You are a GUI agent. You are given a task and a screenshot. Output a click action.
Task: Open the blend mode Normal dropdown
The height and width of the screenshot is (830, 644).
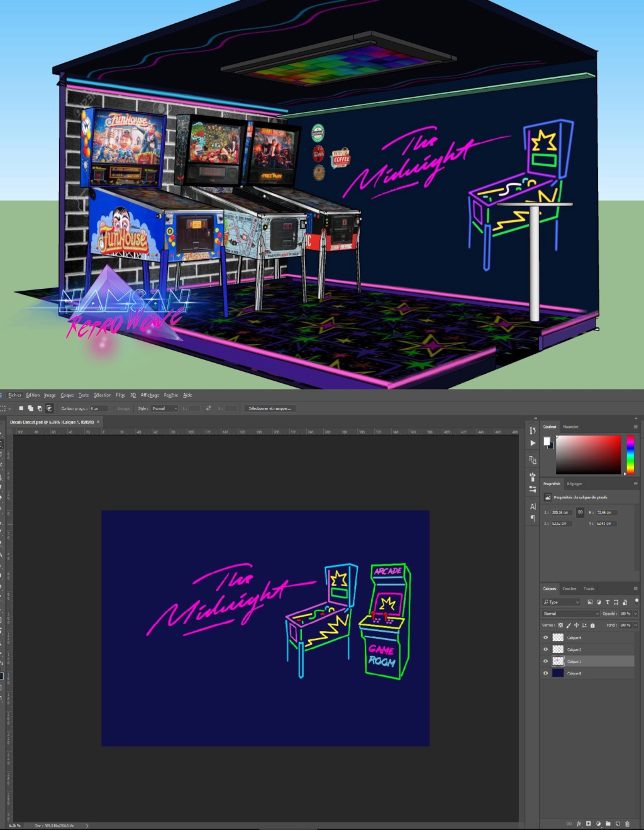[571, 614]
